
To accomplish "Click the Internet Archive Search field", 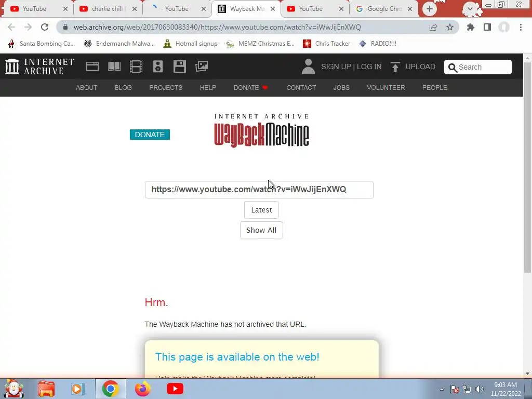I will [x=478, y=67].
